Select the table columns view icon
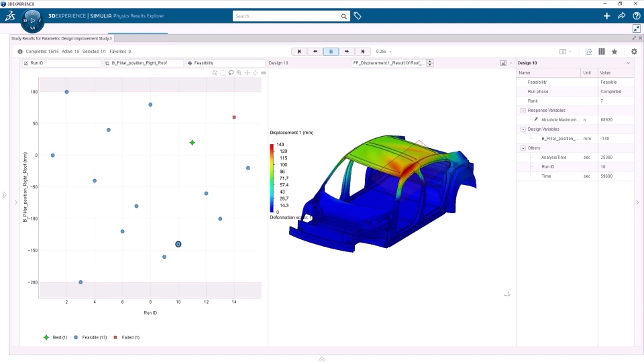 tap(601, 52)
